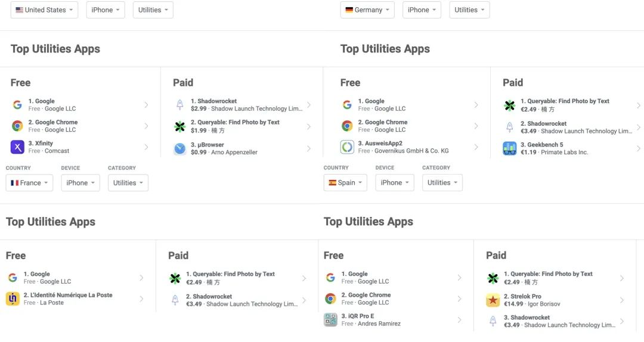The height and width of the screenshot is (342, 644).
Task: Click the Google icon in Germany Free list
Action: coord(347,105)
